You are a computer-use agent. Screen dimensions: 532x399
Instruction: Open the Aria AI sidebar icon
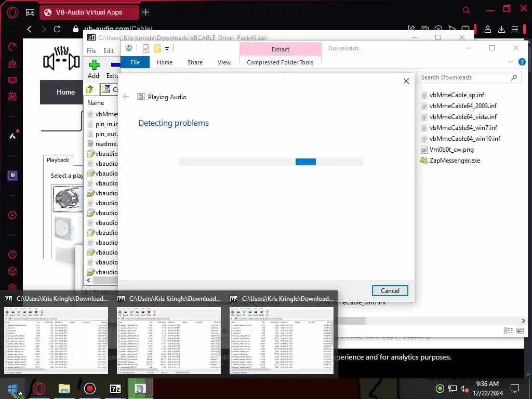(12, 136)
